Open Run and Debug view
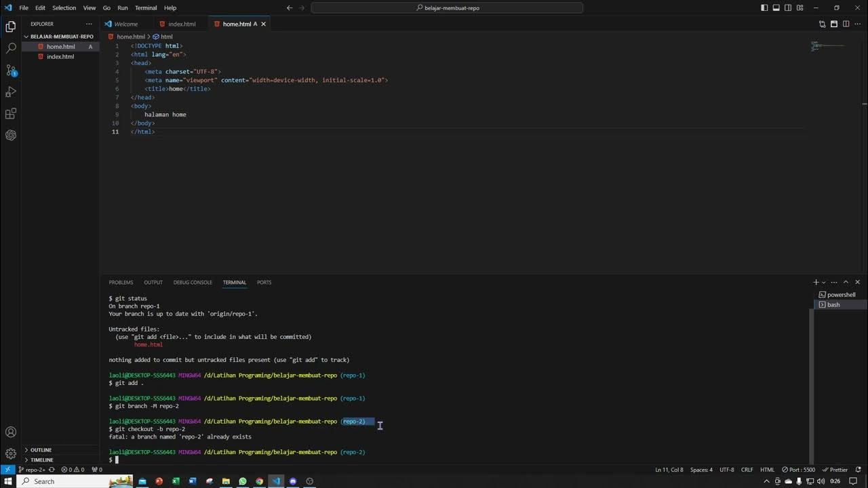Image resolution: width=868 pixels, height=488 pixels. click(x=11, y=92)
